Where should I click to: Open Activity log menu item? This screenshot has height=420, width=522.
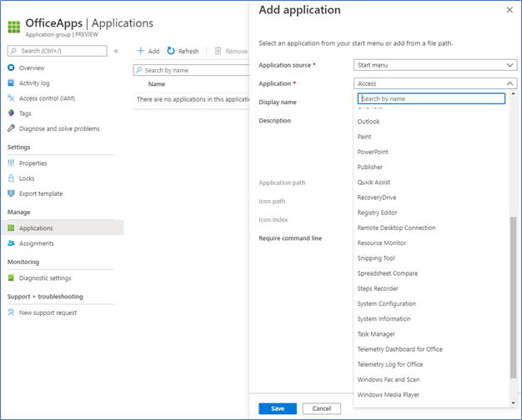point(34,82)
